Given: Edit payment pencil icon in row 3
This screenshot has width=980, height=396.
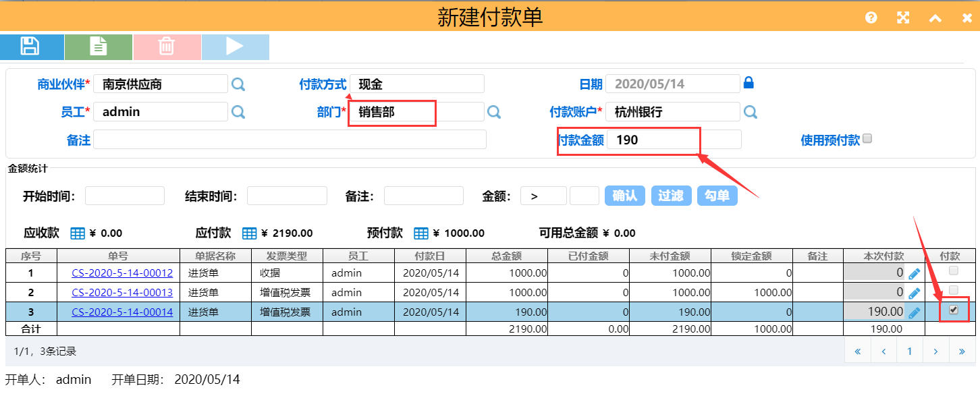Looking at the screenshot, I should click(x=914, y=312).
